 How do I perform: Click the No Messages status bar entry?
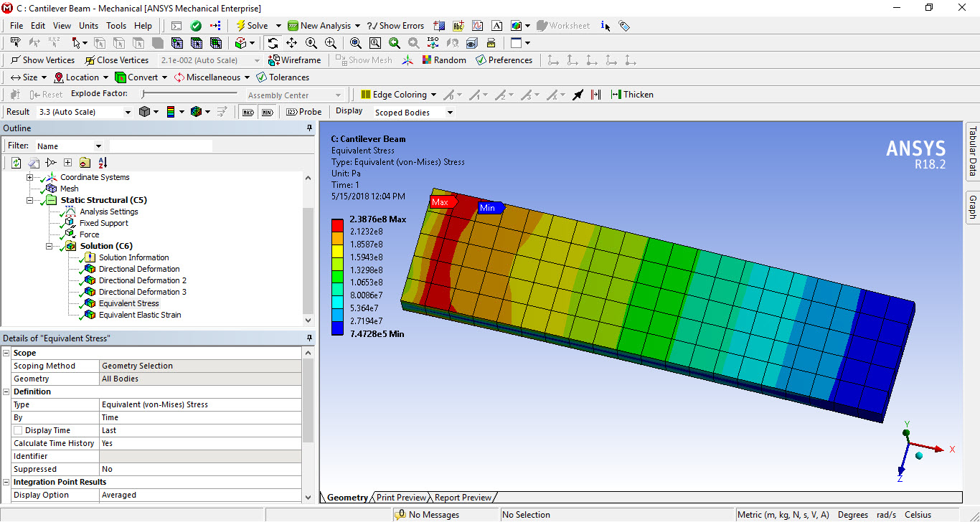(428, 515)
